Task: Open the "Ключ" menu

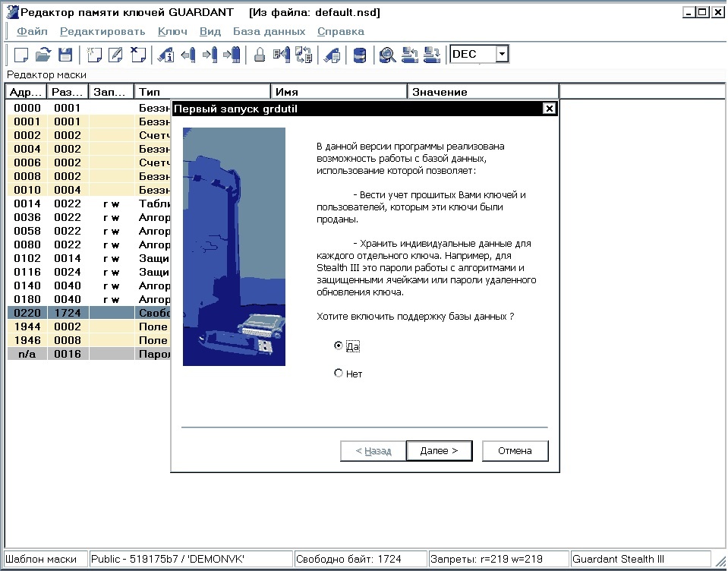Action: pyautogui.click(x=172, y=31)
